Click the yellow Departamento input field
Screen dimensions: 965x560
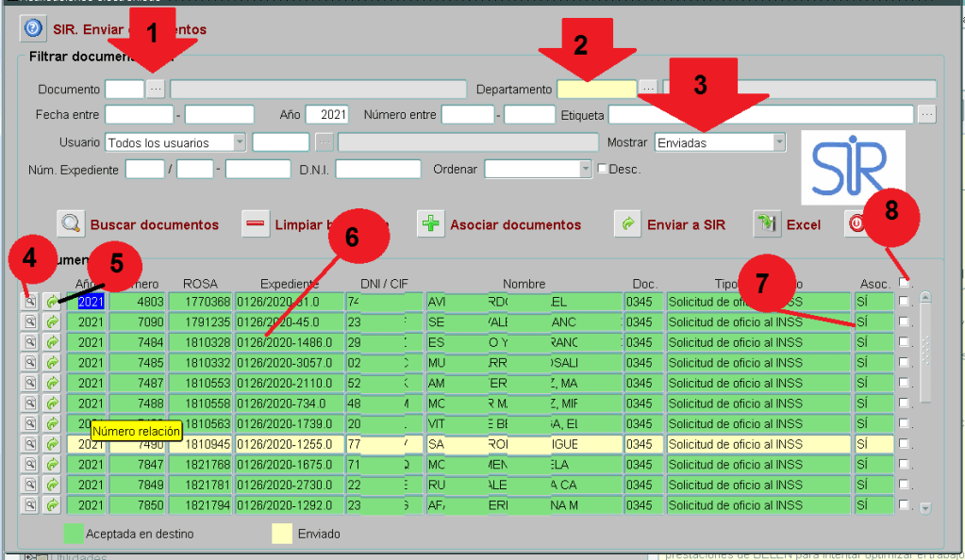[597, 89]
